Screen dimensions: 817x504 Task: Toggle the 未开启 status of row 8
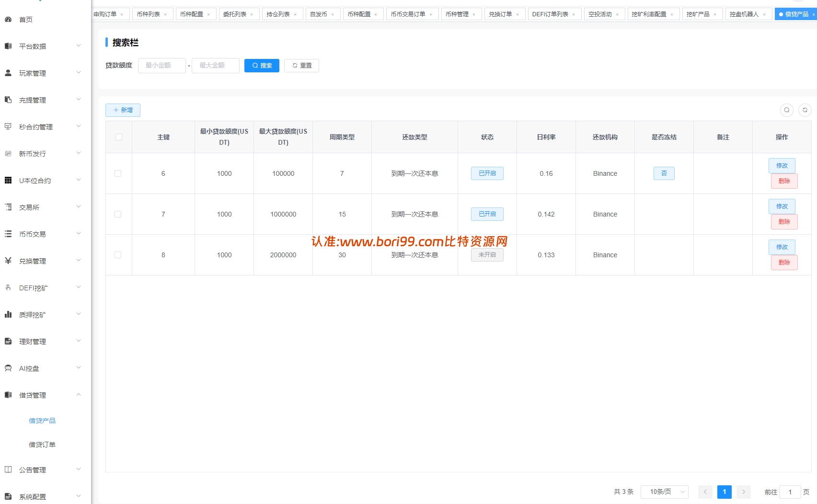click(487, 255)
